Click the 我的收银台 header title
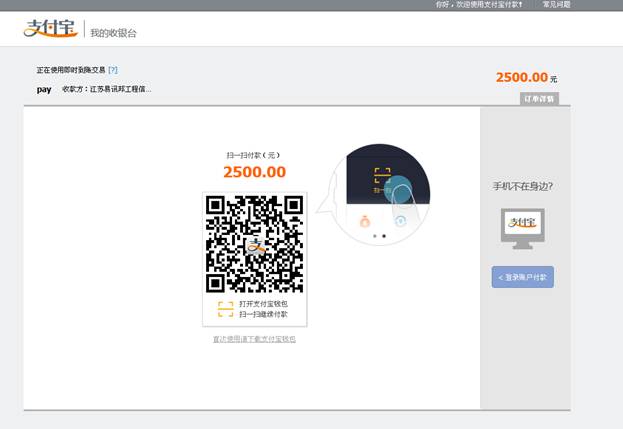623x429 pixels. [113, 33]
